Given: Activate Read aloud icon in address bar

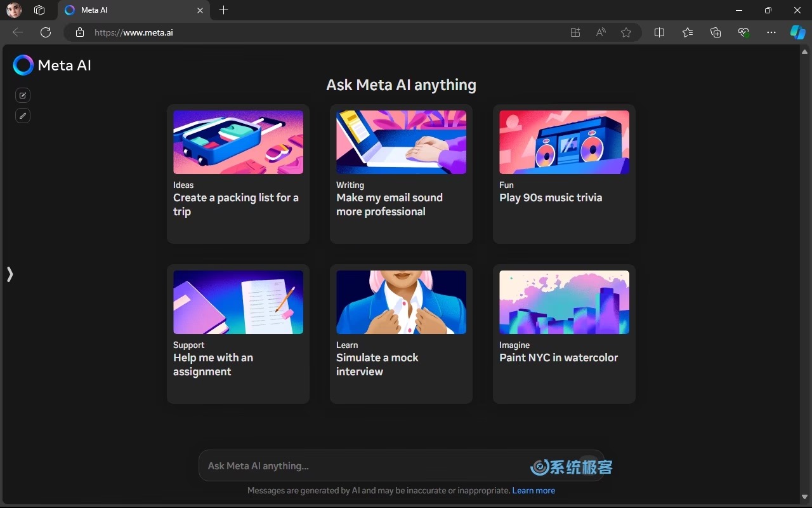Looking at the screenshot, I should pyautogui.click(x=601, y=32).
